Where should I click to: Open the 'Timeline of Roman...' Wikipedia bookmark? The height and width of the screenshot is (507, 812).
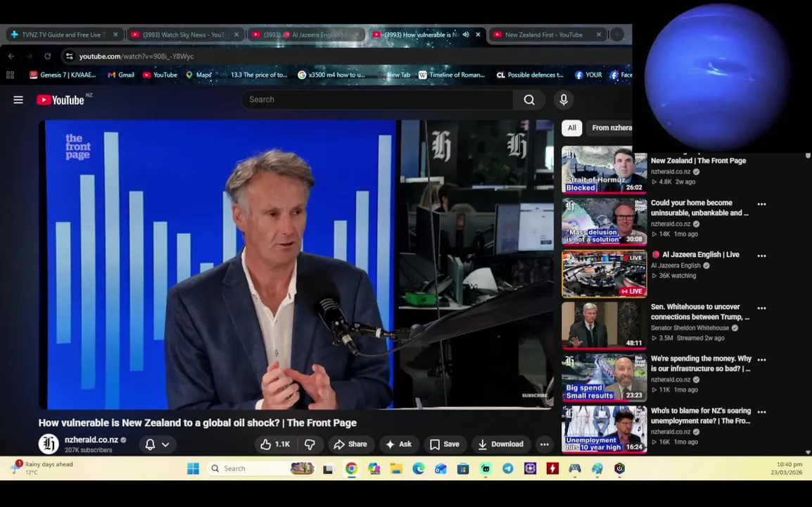(x=452, y=75)
